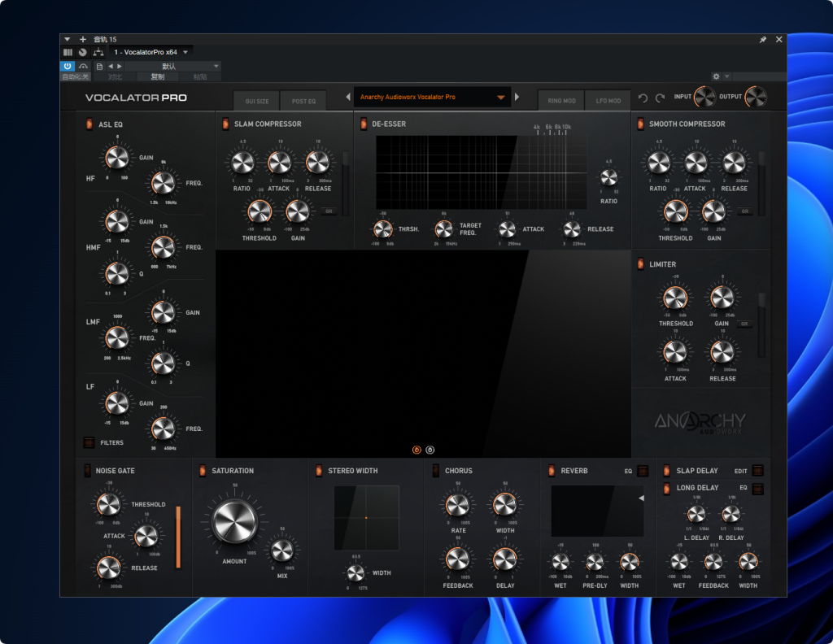
Task: Toggle the Reverb EQ button
Action: point(643,471)
